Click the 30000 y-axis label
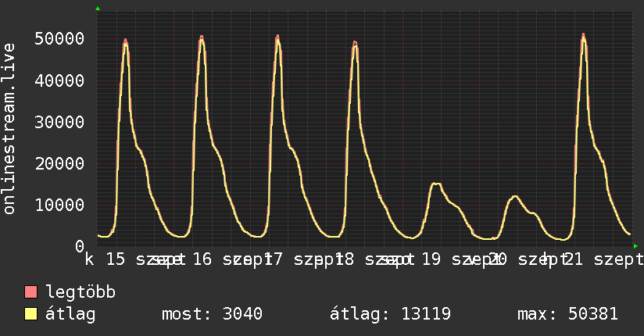644x336 pixels. pyautogui.click(x=59, y=122)
